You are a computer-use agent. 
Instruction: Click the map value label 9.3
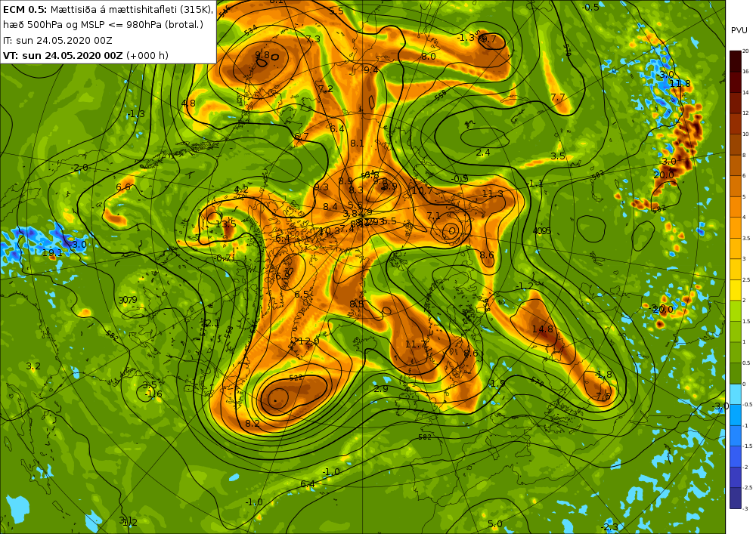321,187
